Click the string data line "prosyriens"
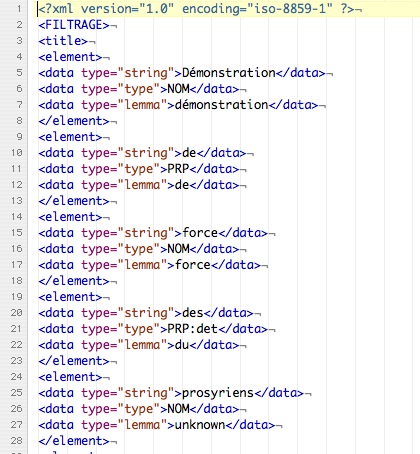 point(171,393)
